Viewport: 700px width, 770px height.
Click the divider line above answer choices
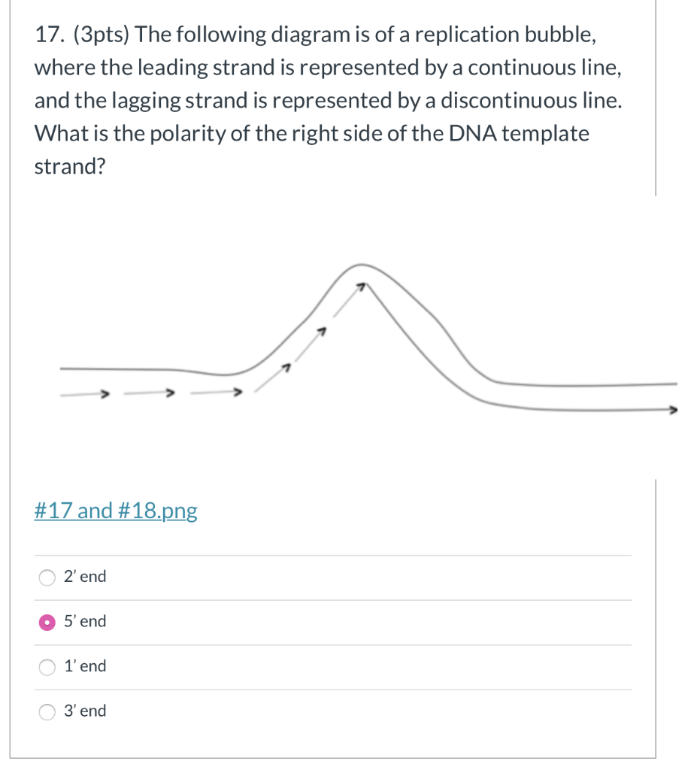pos(331,554)
